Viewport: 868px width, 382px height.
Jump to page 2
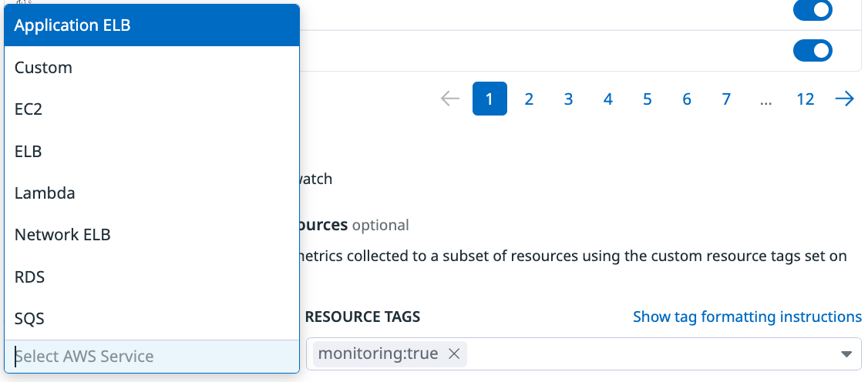pyautogui.click(x=529, y=99)
